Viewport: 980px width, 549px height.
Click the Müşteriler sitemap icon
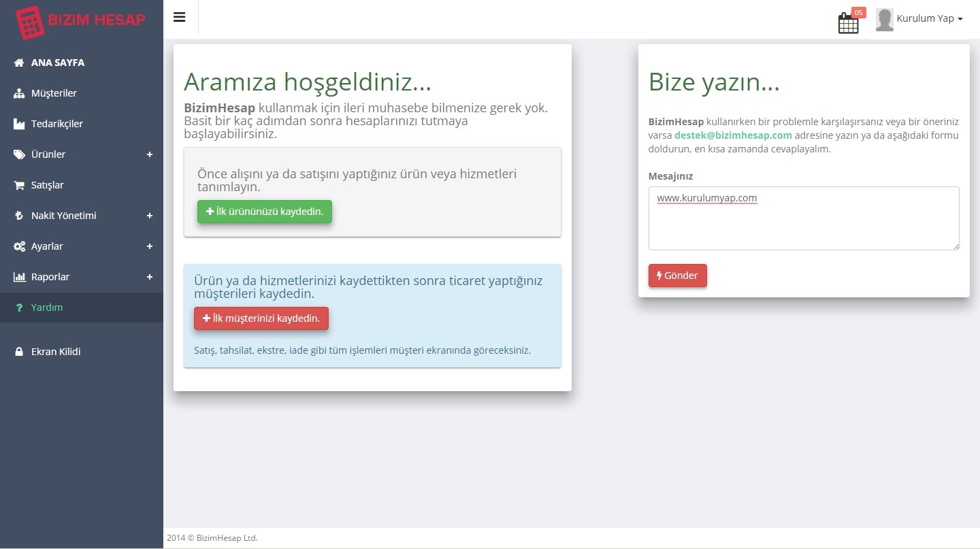click(19, 93)
